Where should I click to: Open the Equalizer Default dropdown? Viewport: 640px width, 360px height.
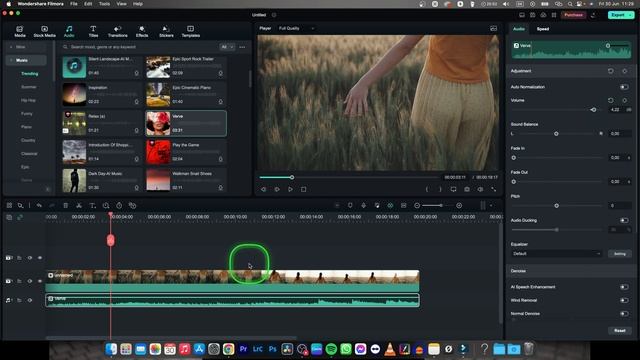click(556, 253)
